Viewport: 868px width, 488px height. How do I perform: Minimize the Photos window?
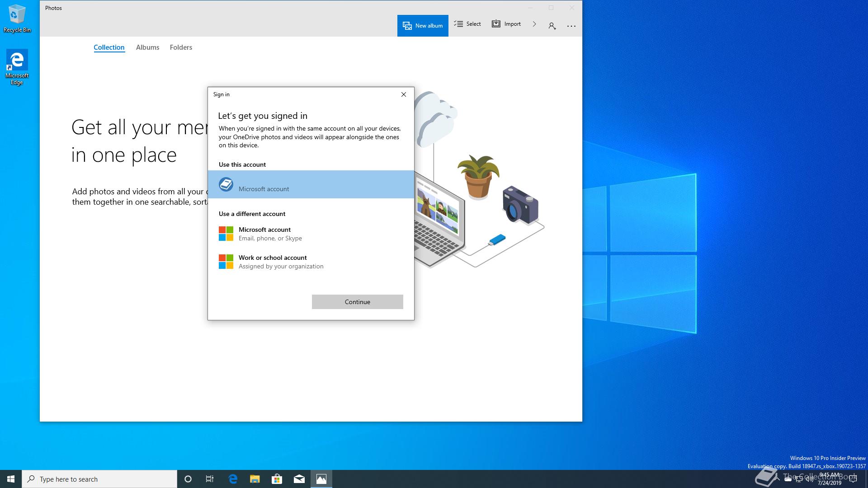[x=530, y=8]
